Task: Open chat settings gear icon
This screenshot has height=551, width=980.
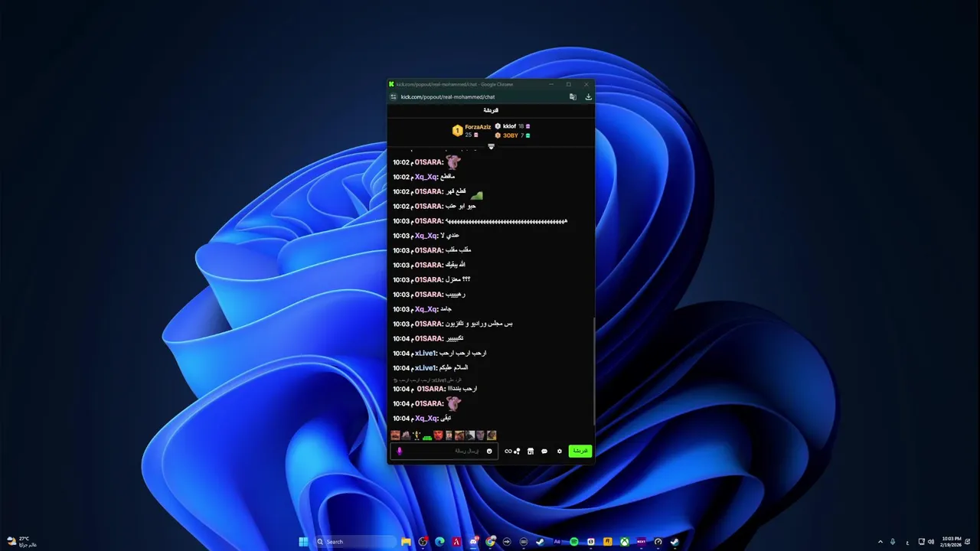Action: [x=560, y=452]
